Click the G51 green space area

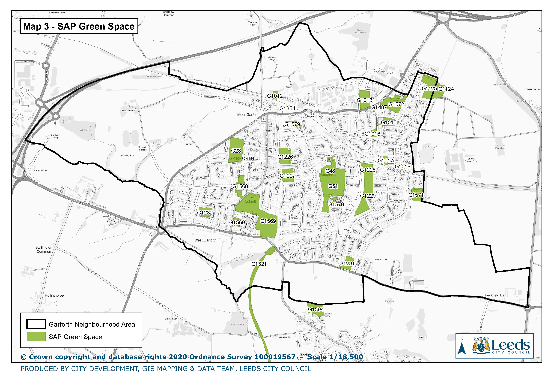333,186
